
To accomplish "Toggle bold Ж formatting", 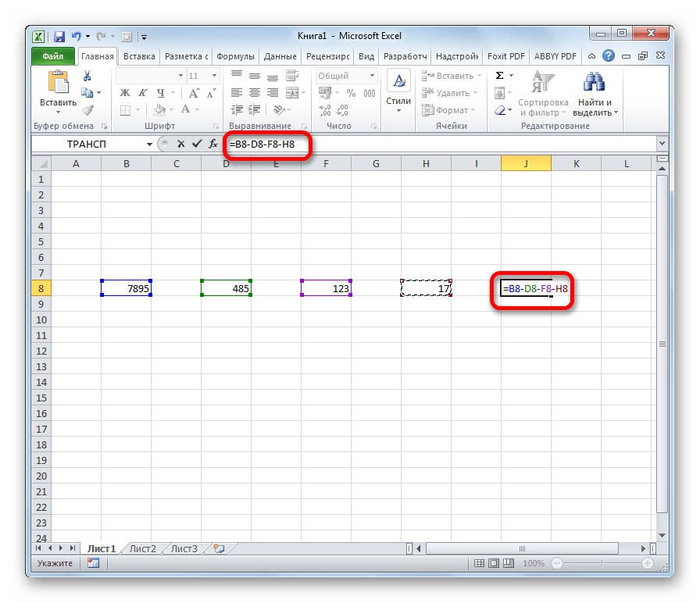I will click(125, 93).
